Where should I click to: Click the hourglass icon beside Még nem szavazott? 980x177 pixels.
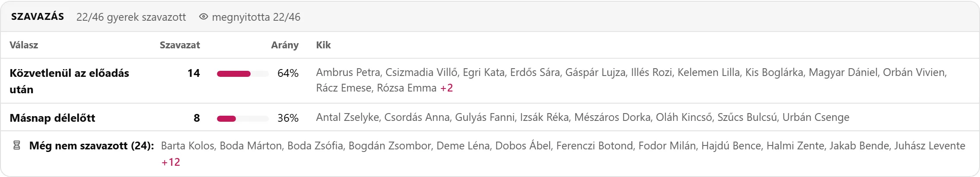(17, 146)
